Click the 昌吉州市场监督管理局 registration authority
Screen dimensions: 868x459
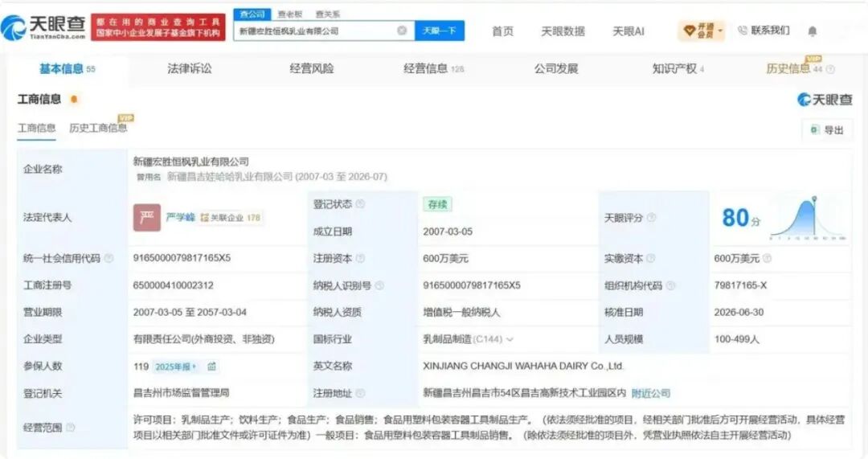pos(181,392)
